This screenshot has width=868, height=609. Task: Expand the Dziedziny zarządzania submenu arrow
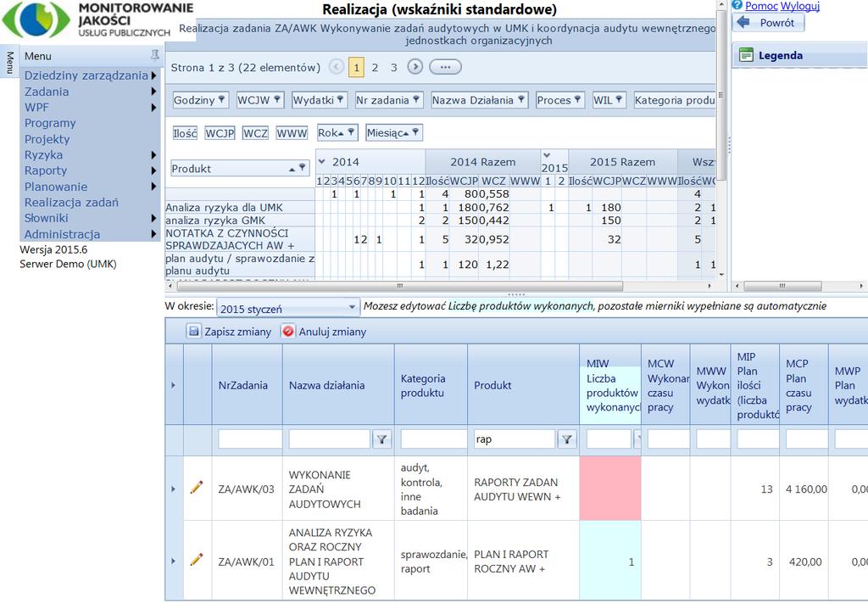click(x=154, y=75)
